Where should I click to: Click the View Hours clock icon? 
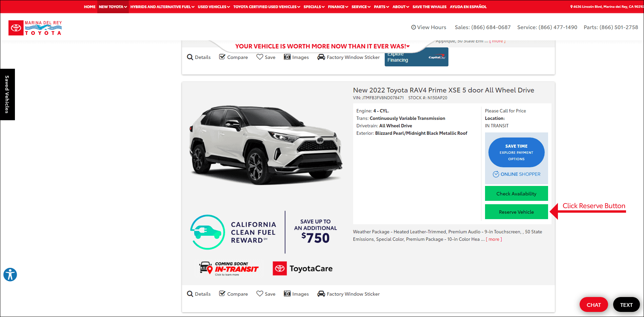(413, 27)
